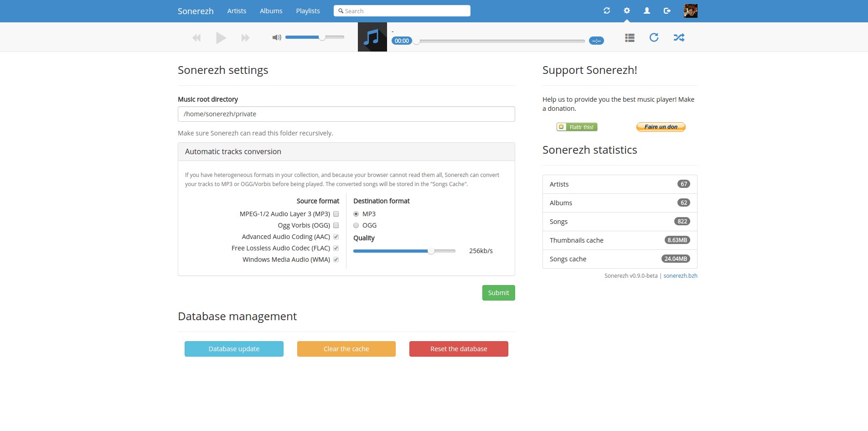Viewport: 868px width, 431px height.
Task: Click the 256kb/s quality value
Action: tap(481, 251)
